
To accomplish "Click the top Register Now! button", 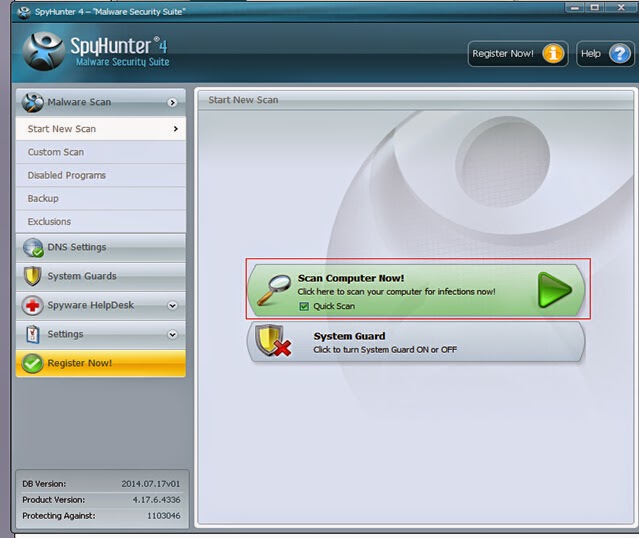I will (x=518, y=53).
